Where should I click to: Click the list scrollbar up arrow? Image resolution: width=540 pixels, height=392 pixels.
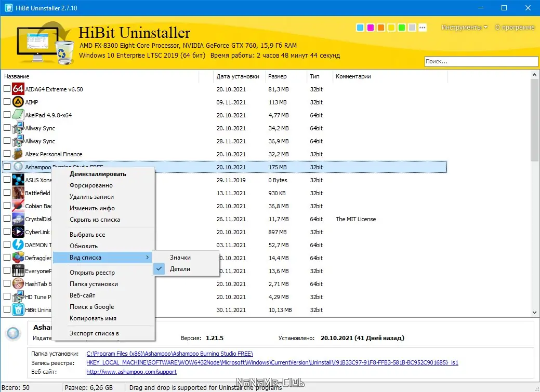pyautogui.click(x=534, y=75)
